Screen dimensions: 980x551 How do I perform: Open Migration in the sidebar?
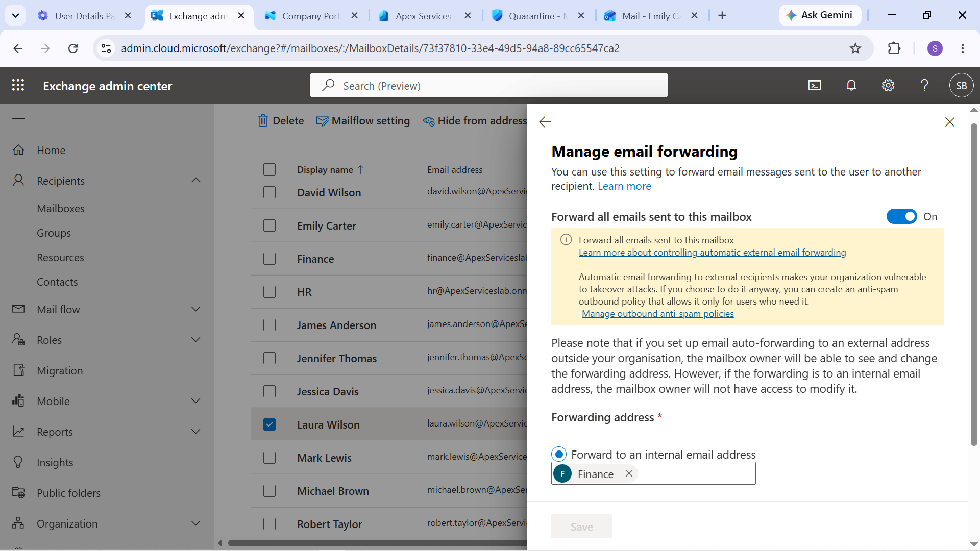click(x=60, y=370)
